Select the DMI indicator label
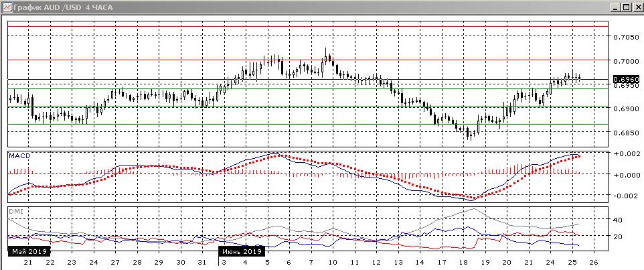The image size is (644, 270). click(15, 211)
